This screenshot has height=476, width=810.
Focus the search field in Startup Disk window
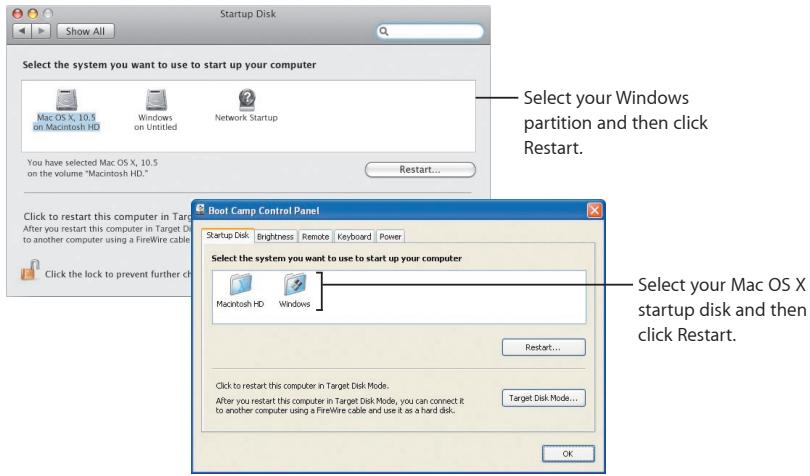[x=430, y=32]
